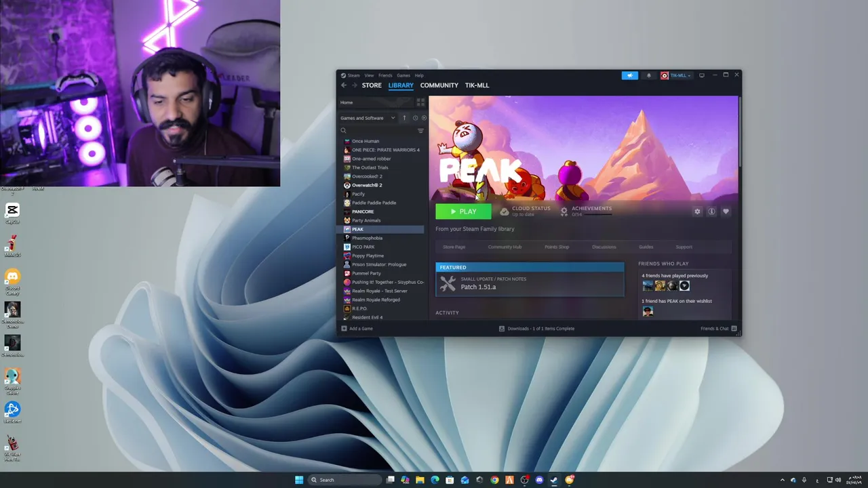Open the Steam menu
The image size is (868, 488).
click(353, 75)
